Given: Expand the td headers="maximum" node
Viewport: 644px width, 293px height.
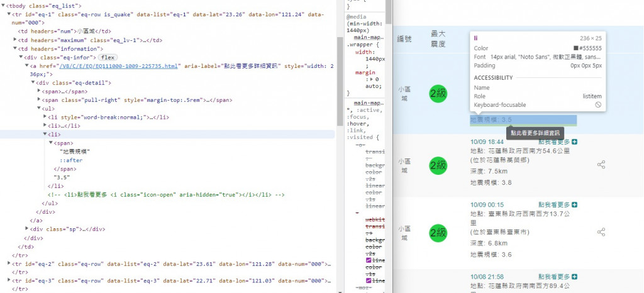Looking at the screenshot, I should (x=15, y=40).
